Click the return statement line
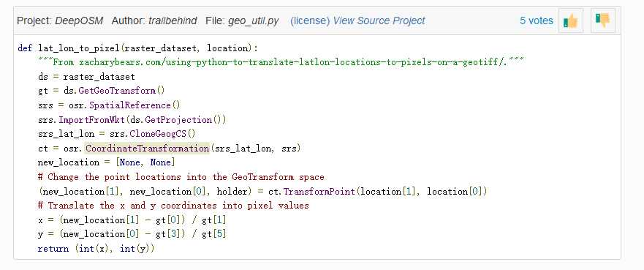Image resolution: width=644 pixels, height=270 pixels. [x=96, y=249]
